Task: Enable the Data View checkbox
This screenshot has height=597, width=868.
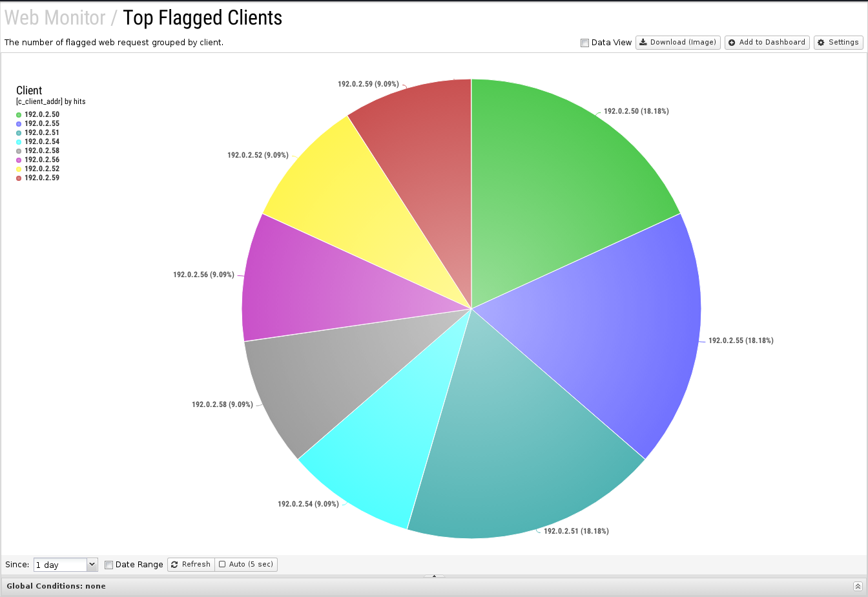Action: [584, 43]
